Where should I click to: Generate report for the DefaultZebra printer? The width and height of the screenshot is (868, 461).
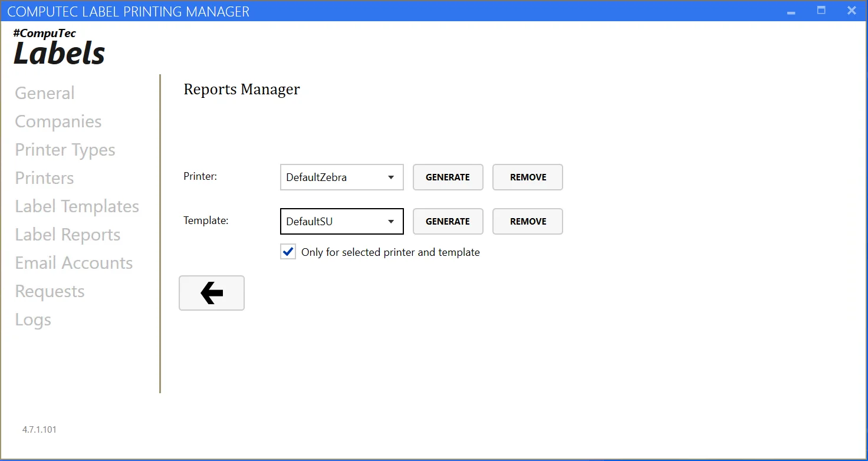click(448, 177)
